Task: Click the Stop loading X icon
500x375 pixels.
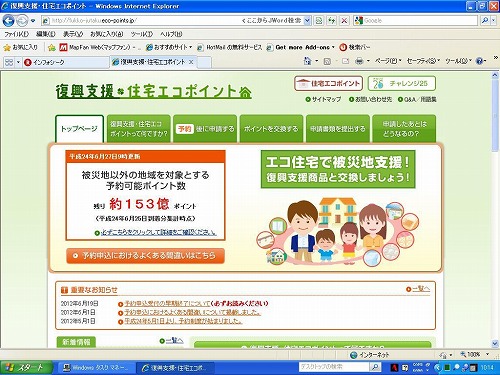Action: (344, 21)
